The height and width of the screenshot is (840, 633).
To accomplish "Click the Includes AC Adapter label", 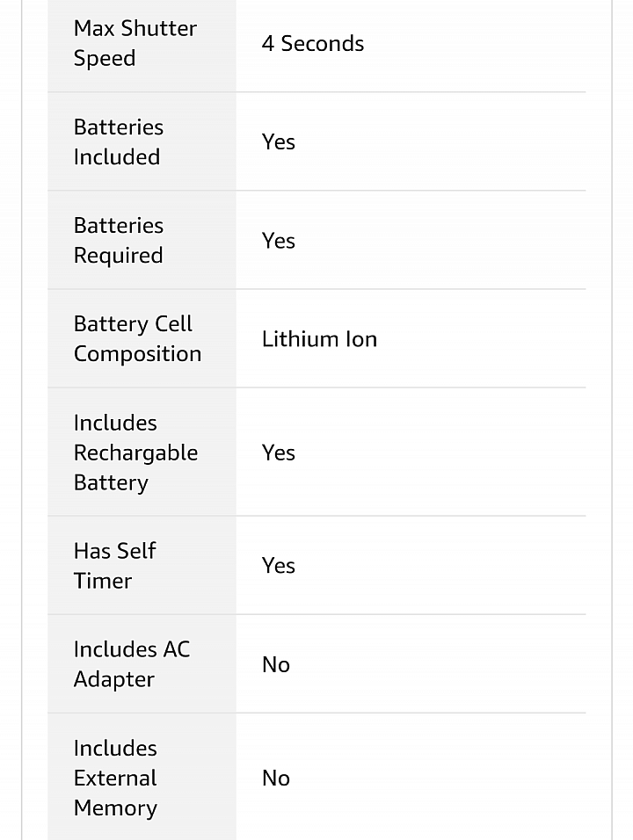I will pos(132,664).
